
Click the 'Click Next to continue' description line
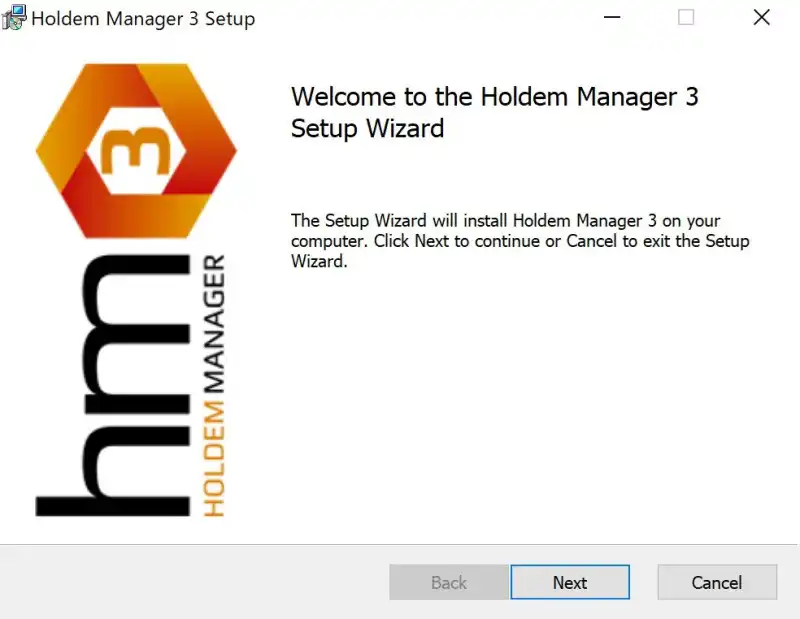pos(520,241)
